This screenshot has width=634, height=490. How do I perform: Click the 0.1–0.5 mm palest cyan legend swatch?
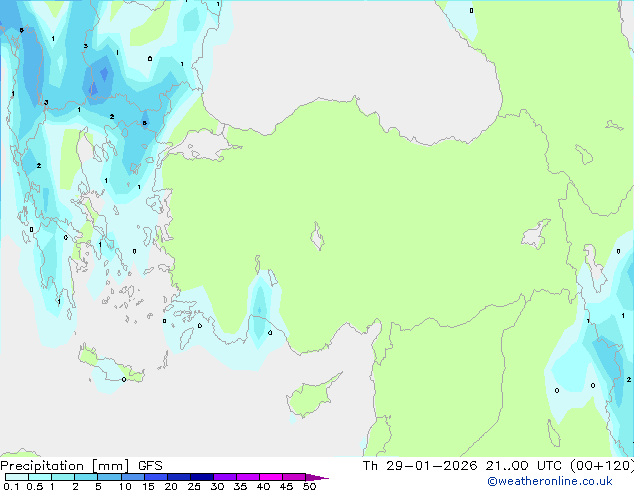click(x=17, y=477)
